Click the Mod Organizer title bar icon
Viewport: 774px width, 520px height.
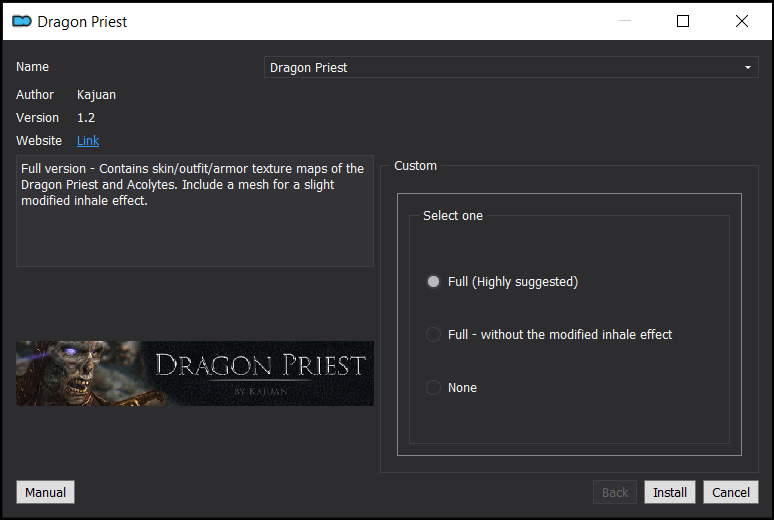(x=22, y=21)
